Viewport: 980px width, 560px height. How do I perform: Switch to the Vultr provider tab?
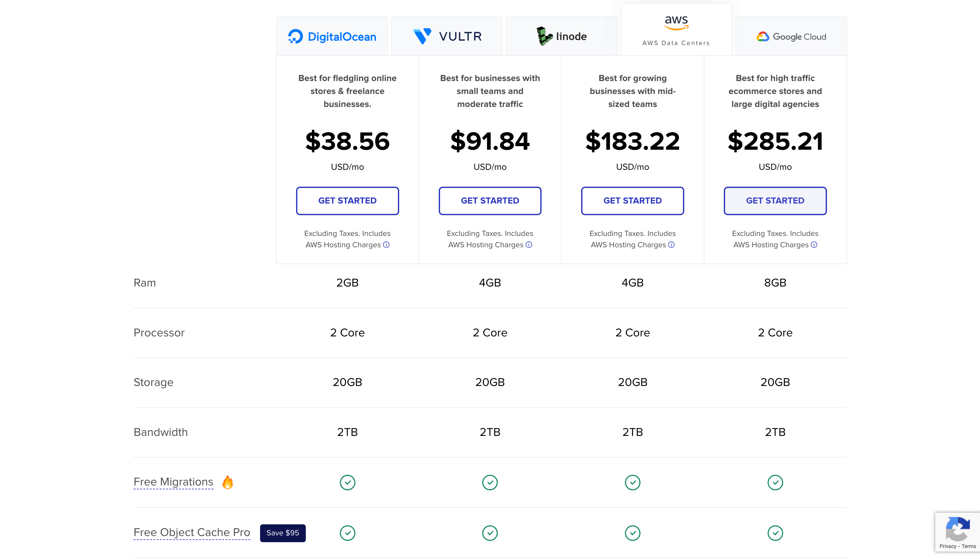(447, 36)
